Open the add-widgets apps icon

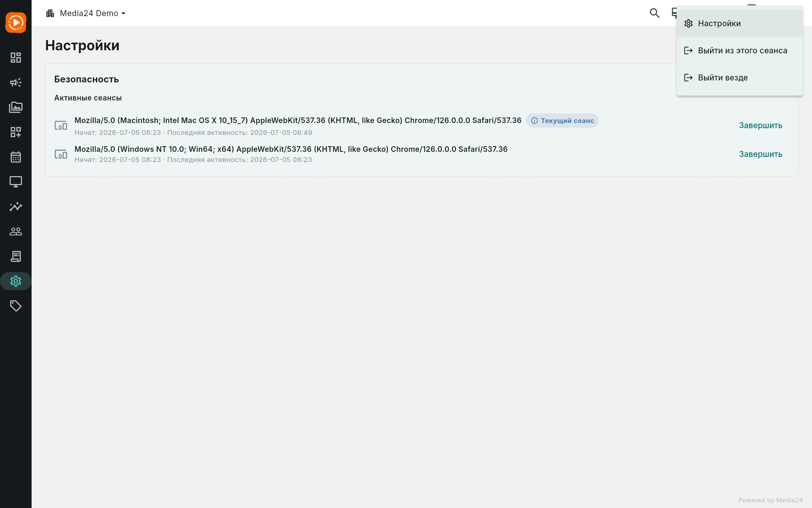pyautogui.click(x=16, y=132)
